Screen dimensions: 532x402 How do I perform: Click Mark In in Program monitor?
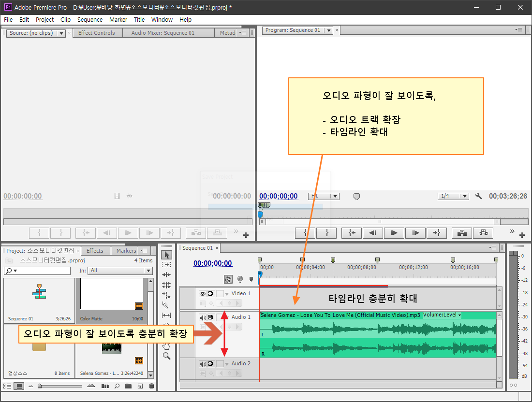[x=306, y=233]
